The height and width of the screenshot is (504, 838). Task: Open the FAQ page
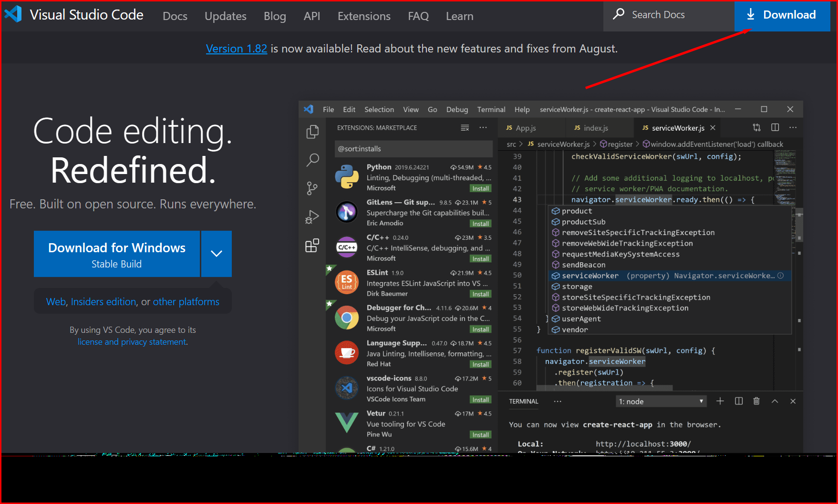pyautogui.click(x=418, y=16)
